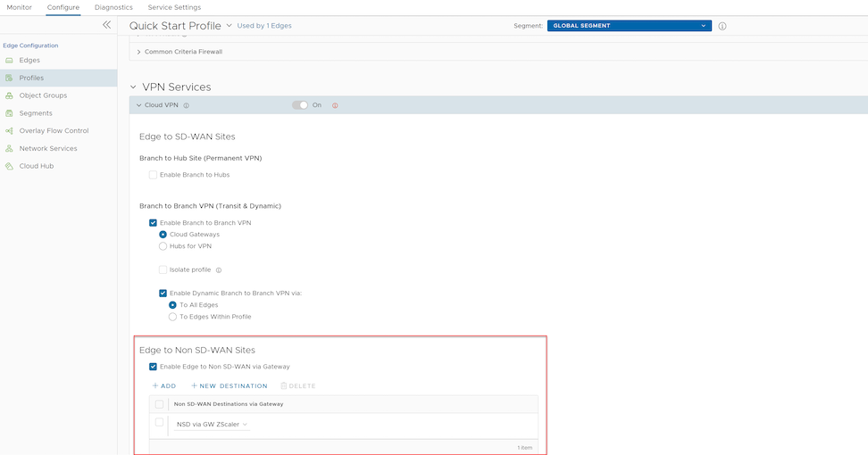
Task: Open the Service Settings tab
Action: click(174, 7)
